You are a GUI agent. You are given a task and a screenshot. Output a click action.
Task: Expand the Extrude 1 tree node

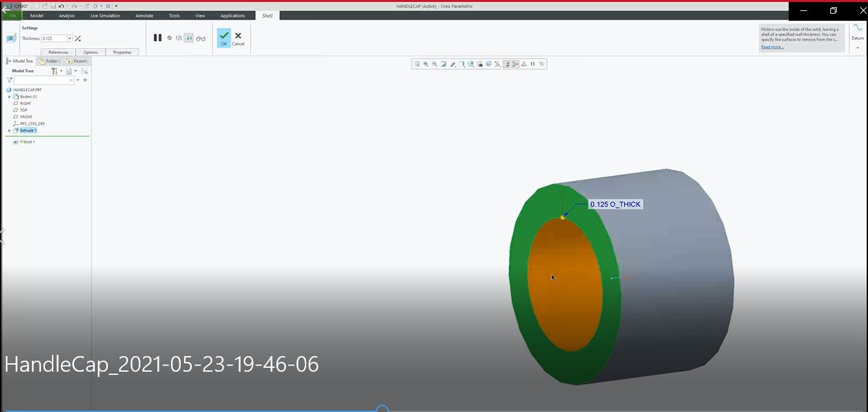[8, 130]
